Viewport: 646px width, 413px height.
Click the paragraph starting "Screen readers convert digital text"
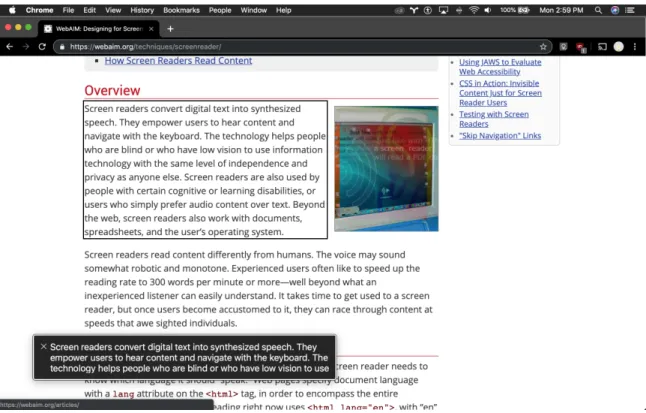205,170
